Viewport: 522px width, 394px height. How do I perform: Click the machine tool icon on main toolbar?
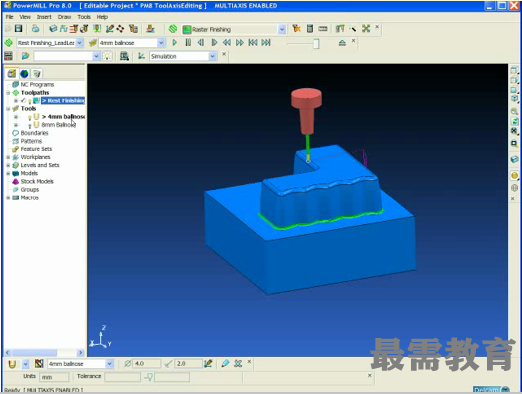[x=150, y=29]
